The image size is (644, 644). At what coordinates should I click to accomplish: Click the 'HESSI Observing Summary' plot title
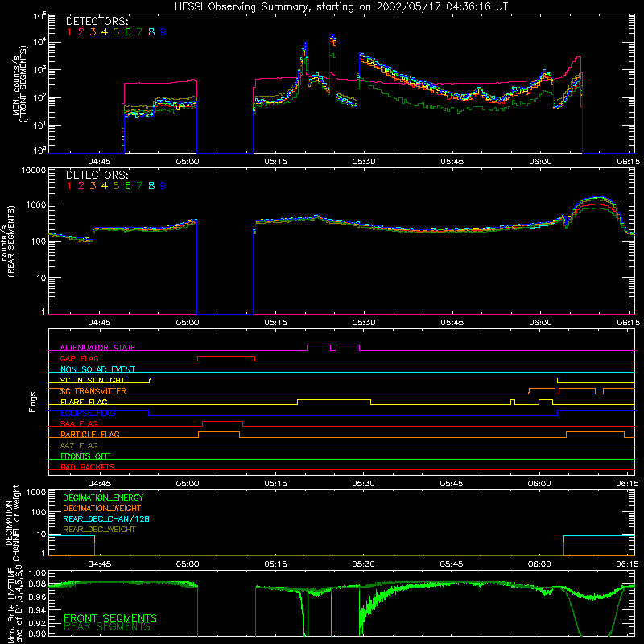[341, 7]
